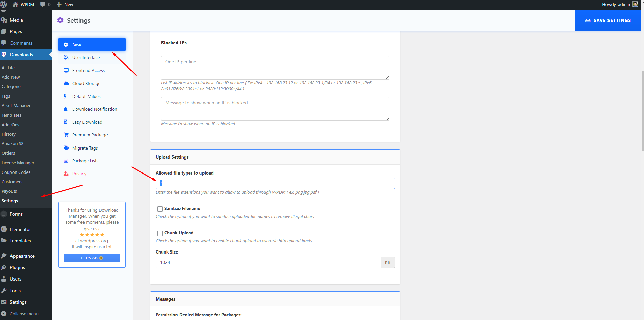
Task: Enable the Chunk Upload checkbox
Action: point(160,233)
